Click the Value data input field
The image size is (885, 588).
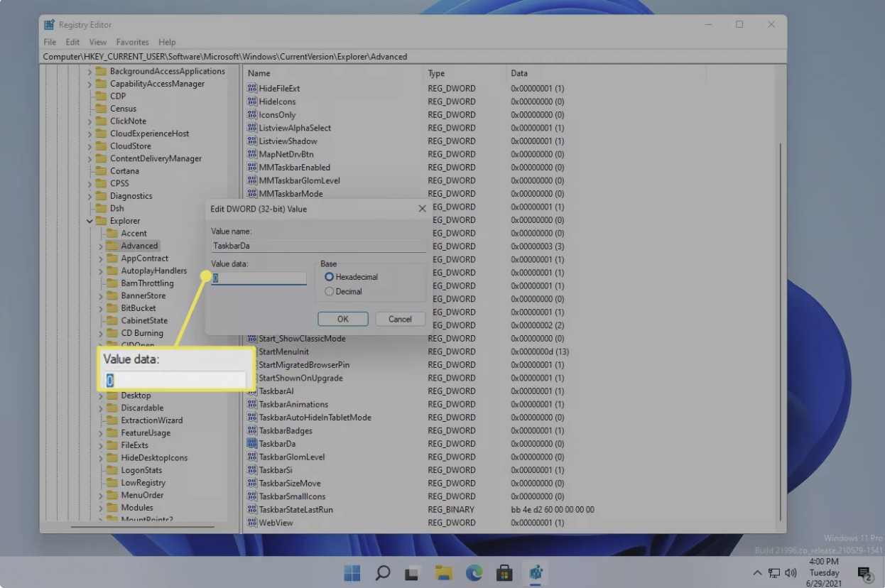point(259,278)
